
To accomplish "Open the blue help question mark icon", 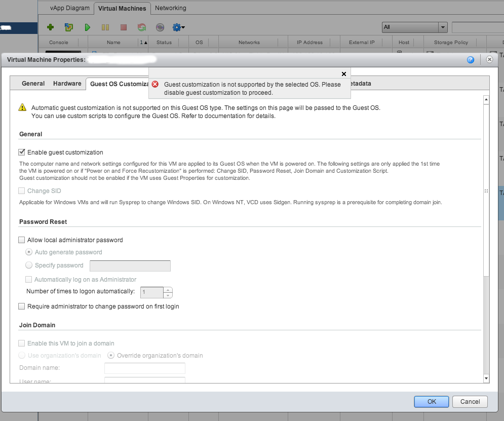I will [471, 60].
